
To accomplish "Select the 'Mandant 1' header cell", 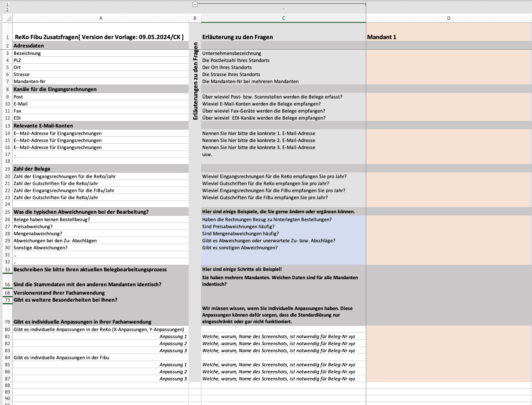I will tap(448, 37).
